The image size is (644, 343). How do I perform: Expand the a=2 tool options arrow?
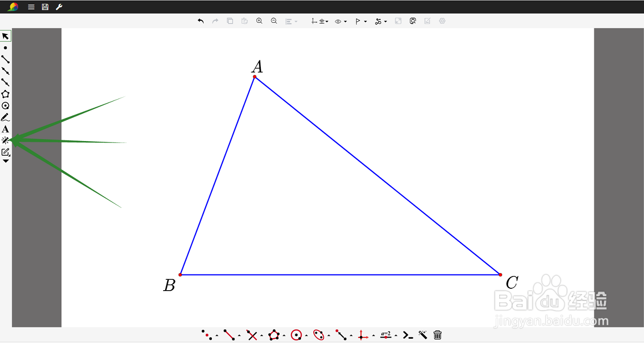click(x=396, y=336)
